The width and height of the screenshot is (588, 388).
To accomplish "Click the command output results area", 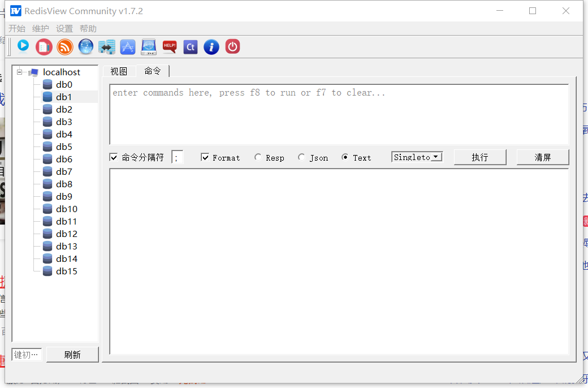I will click(339, 261).
